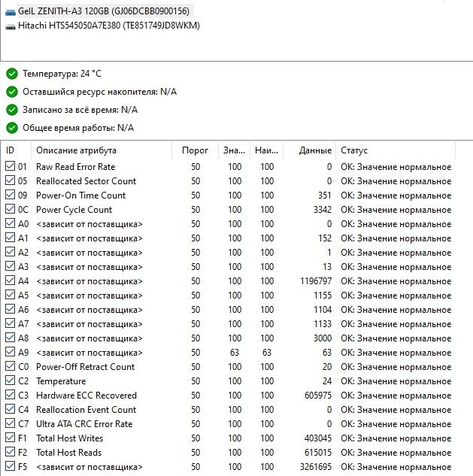This screenshot has width=473, height=476.
Task: Click data value 1104 in row A6
Action: pos(323,310)
